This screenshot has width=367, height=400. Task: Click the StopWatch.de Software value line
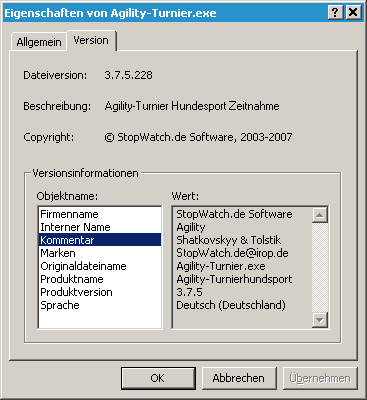click(234, 214)
